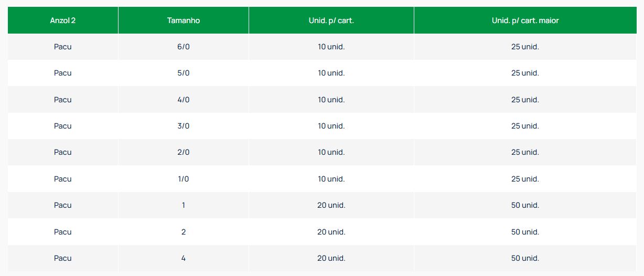Select the size 1 cell
Viewport: 644px width, 276px height.
coord(184,205)
